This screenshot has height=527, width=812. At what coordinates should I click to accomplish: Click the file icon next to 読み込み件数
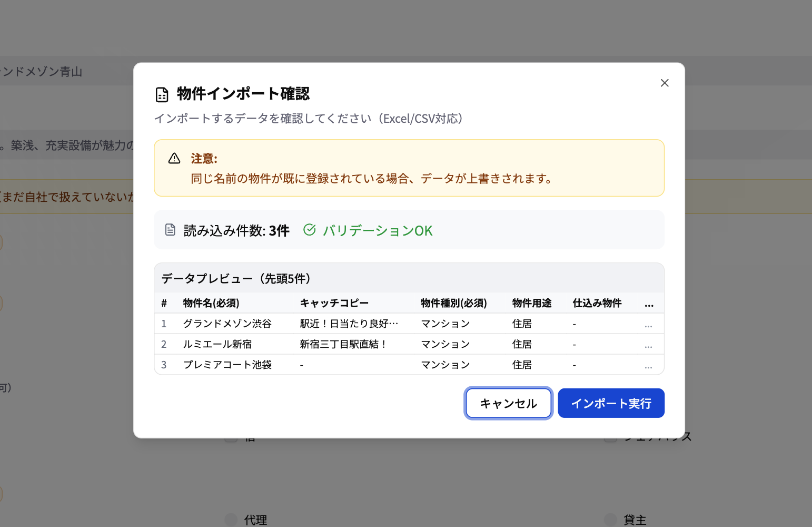[169, 229]
